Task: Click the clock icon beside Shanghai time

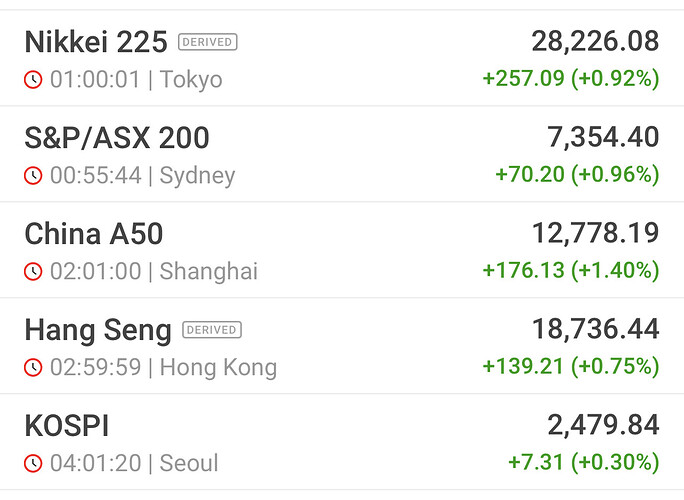Action: [33, 272]
